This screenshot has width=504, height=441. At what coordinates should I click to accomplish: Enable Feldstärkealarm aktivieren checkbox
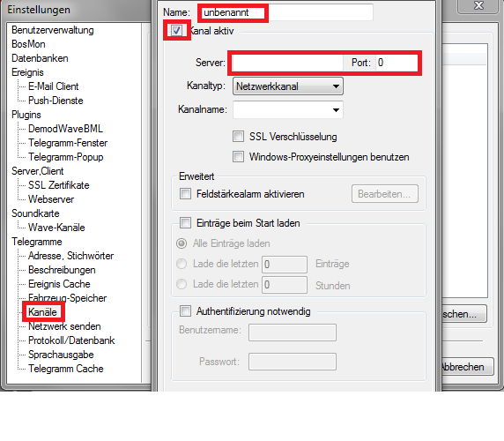(x=185, y=194)
